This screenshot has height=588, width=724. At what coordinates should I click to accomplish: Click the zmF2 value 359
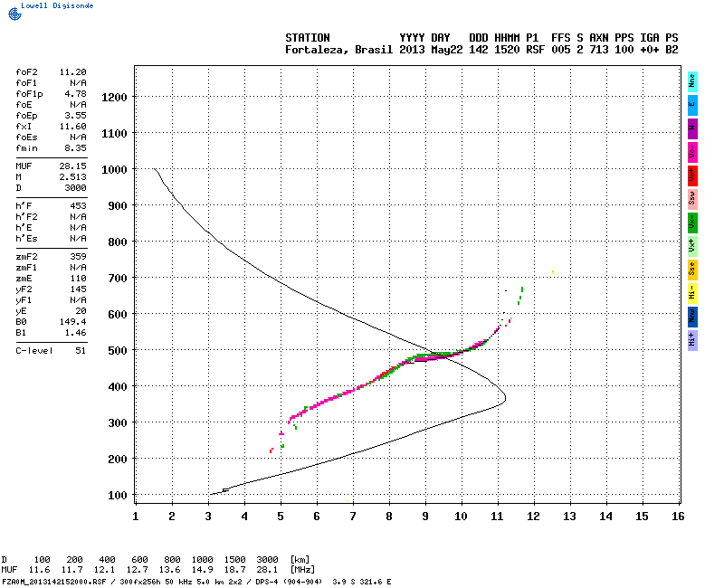pos(78,257)
